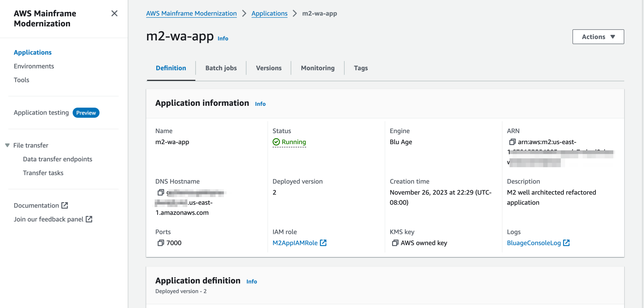Open M2AppIAMRole via its external link icon
The width and height of the screenshot is (644, 308).
click(324, 242)
